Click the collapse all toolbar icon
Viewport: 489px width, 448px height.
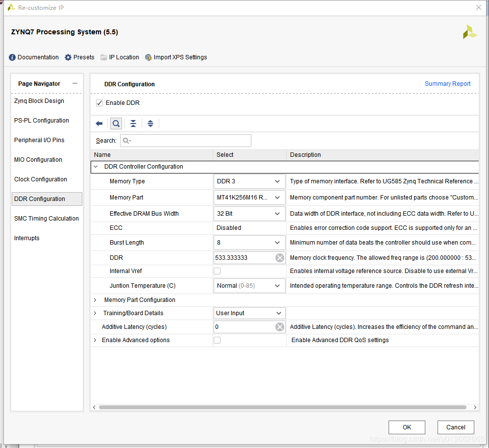point(133,124)
